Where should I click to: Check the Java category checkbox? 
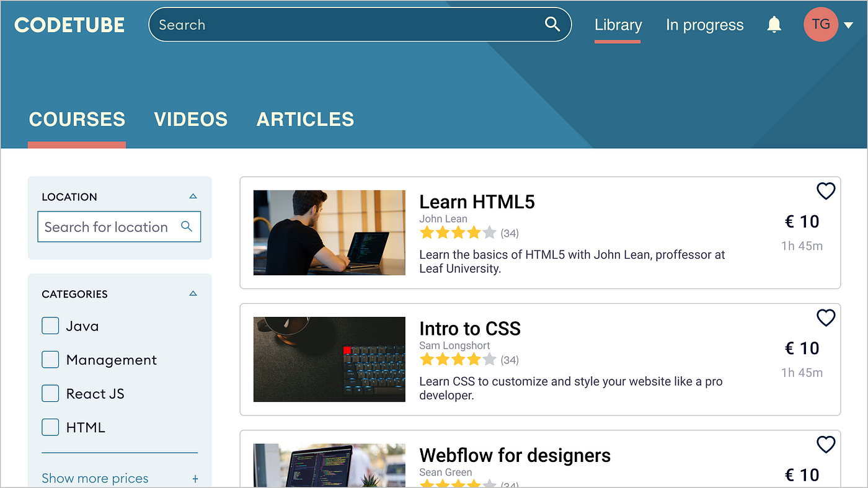(x=50, y=326)
